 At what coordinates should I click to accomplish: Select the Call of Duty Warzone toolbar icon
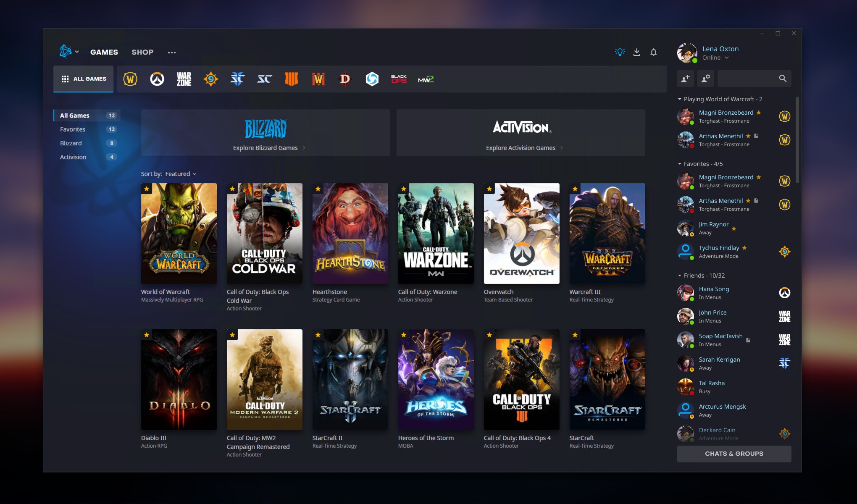tap(183, 79)
